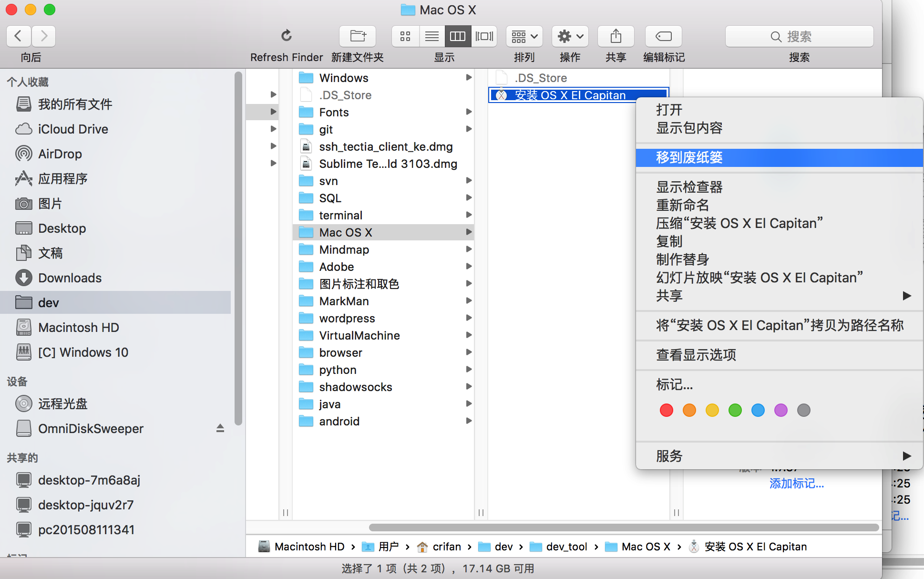Open the Action gear dropdown

point(570,36)
